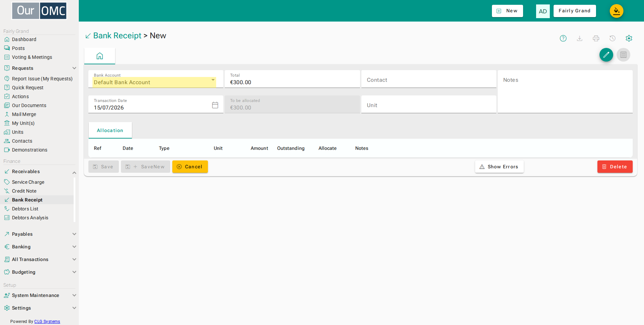This screenshot has height=325, width=644.
Task: Select the home tab icon
Action: click(100, 56)
